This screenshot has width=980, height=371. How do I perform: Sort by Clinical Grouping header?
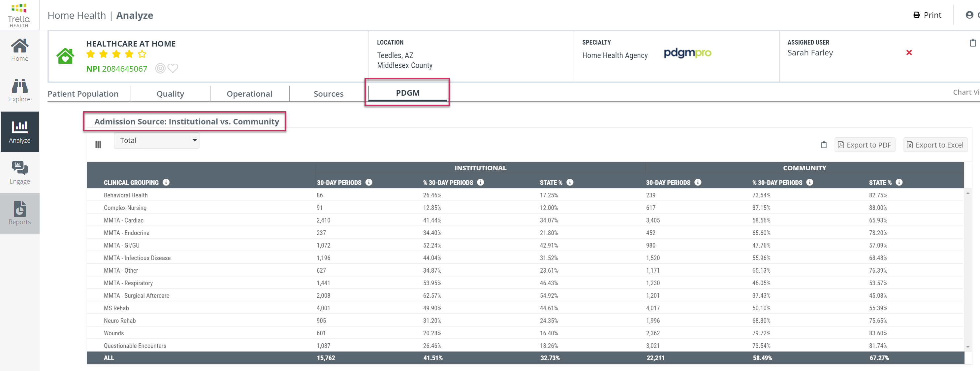pos(131,182)
